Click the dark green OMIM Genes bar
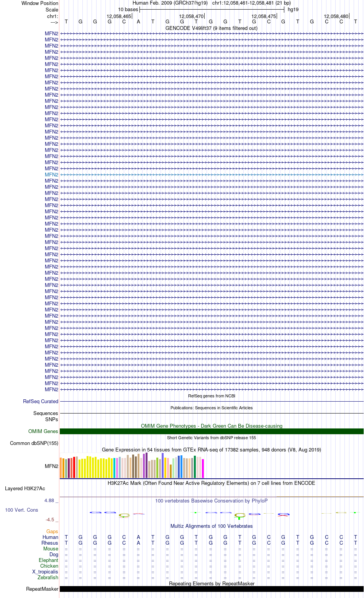The height and width of the screenshot is (598, 364). point(212,432)
